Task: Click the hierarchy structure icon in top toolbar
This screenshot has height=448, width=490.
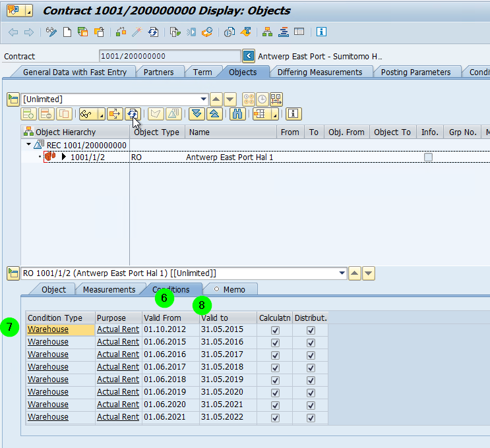Action: coord(267,32)
